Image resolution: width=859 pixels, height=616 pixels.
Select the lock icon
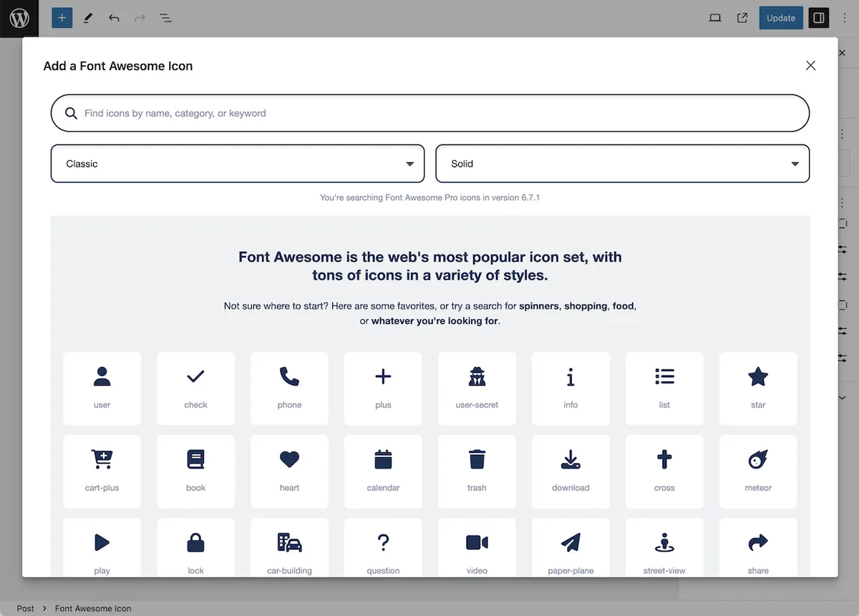(195, 547)
